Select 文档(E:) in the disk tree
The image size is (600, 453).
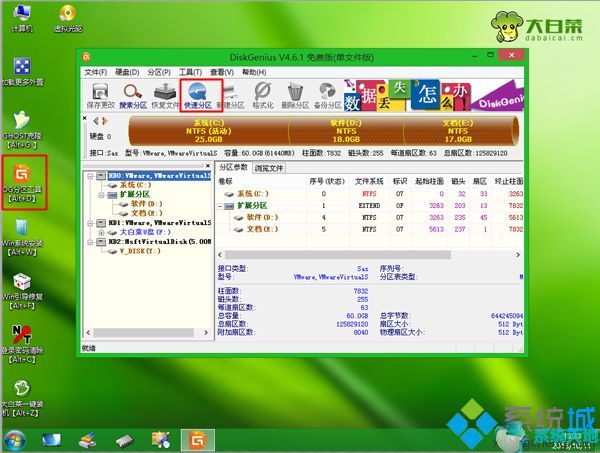[147, 213]
